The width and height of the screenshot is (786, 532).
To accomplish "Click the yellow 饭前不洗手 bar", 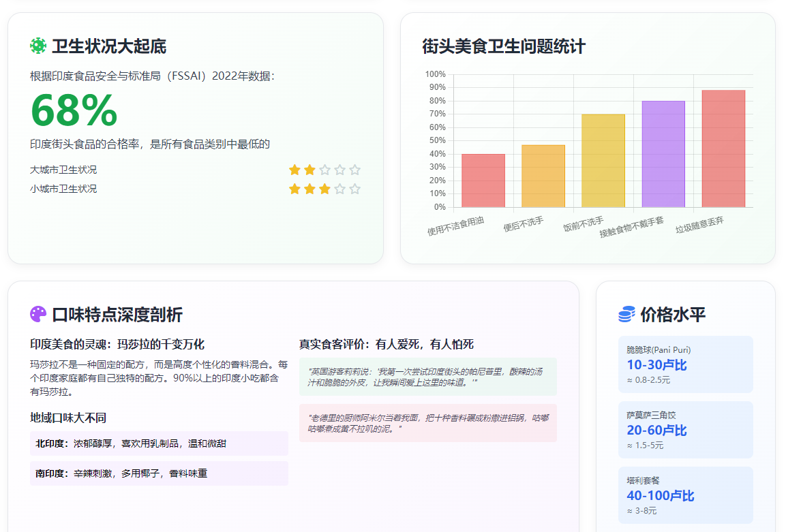I will point(603,161).
